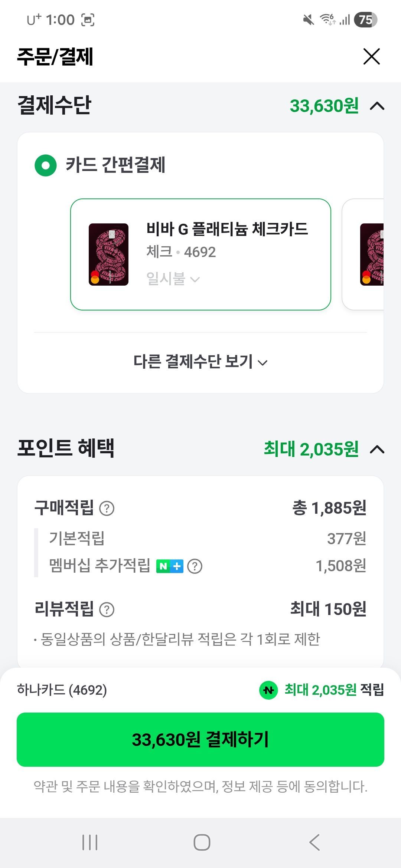401x868 pixels.
Task: Open Android recent apps icon
Action: (x=90, y=842)
